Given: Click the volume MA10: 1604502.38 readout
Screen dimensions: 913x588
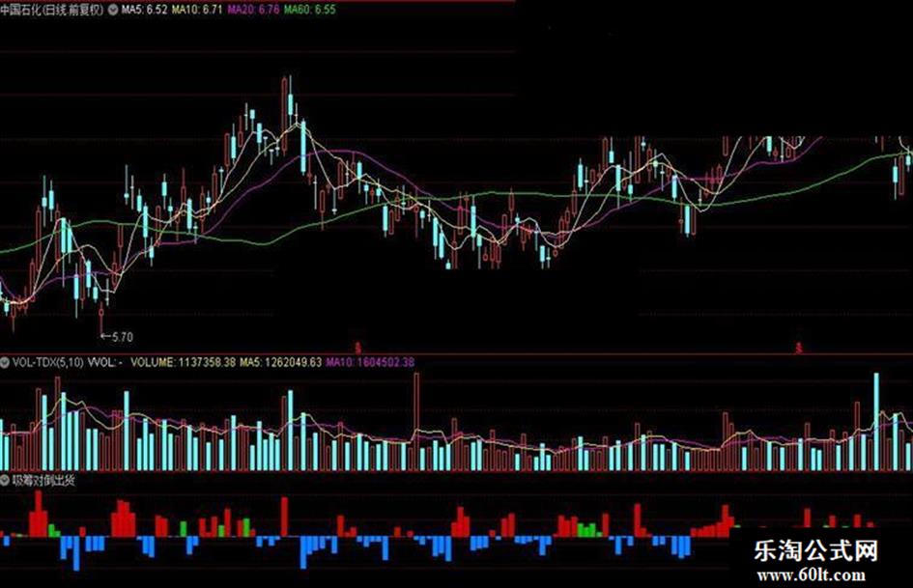Looking at the screenshot, I should click(370, 362).
